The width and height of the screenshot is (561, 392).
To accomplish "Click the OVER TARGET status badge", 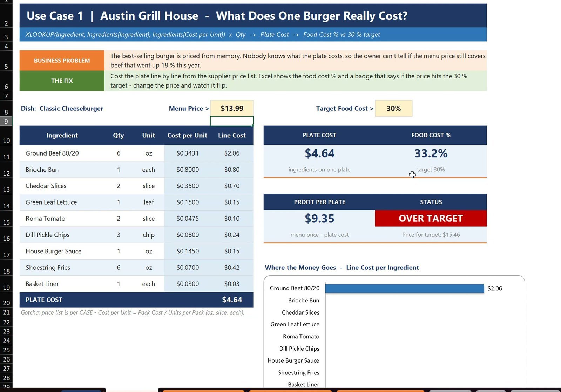I will click(x=431, y=218).
